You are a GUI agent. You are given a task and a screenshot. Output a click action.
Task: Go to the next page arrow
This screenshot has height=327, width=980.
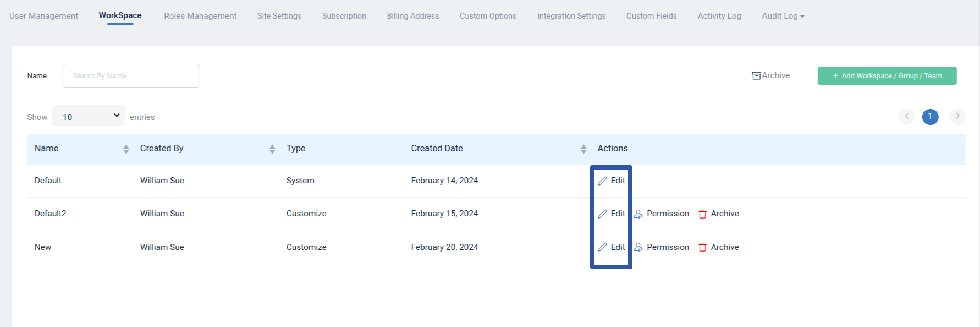click(957, 116)
